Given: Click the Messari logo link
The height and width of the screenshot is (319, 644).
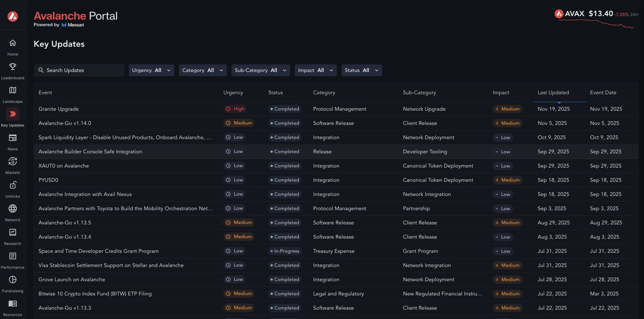Looking at the screenshot, I should 72,25.
